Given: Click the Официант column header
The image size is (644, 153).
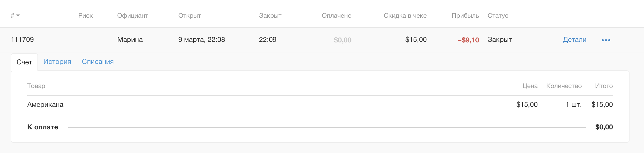Looking at the screenshot, I should pos(132,16).
